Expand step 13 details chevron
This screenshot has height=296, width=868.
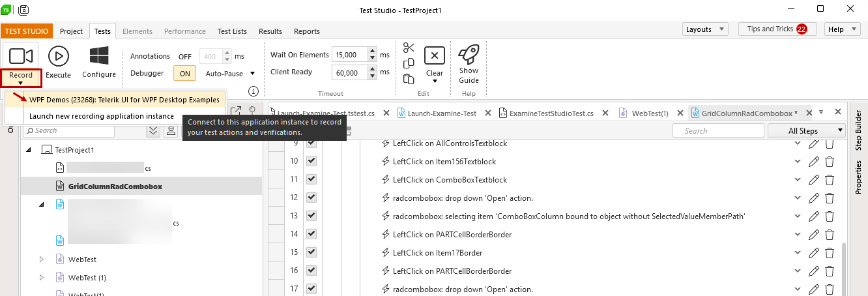pyautogui.click(x=798, y=216)
